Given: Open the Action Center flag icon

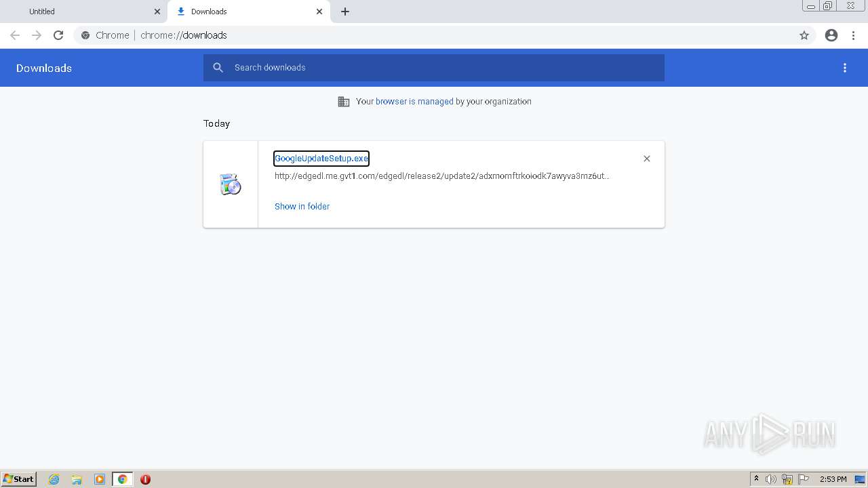Looking at the screenshot, I should (x=804, y=479).
